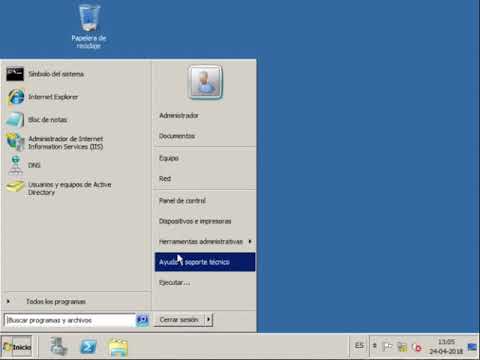The height and width of the screenshot is (360, 480).
Task: Click the Server Manager taskbar icon
Action: (59, 347)
